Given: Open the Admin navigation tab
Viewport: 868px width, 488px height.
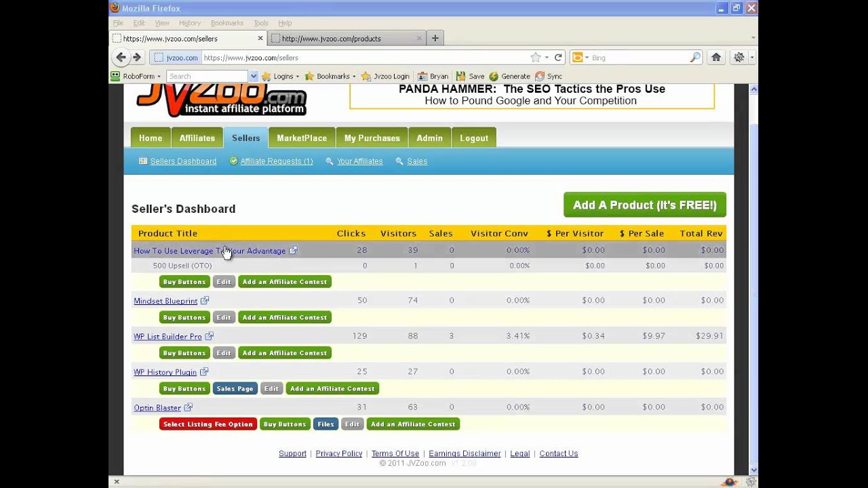Looking at the screenshot, I should (x=429, y=138).
